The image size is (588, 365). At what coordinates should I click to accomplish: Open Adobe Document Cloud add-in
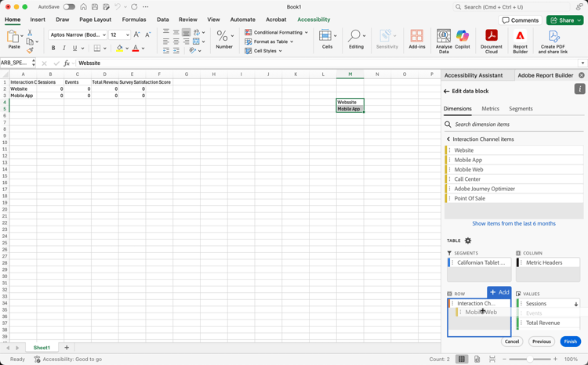point(492,42)
